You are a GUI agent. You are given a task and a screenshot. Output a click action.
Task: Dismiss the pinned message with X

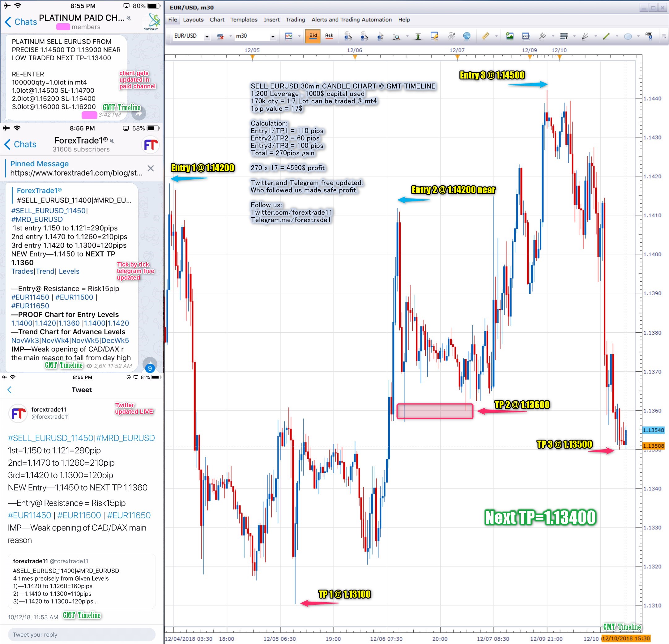click(x=151, y=168)
